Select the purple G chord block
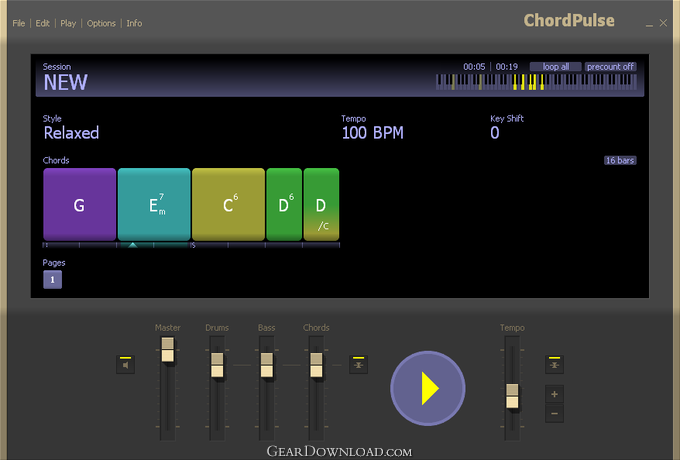Screen dimensions: 680x460 click(x=79, y=204)
